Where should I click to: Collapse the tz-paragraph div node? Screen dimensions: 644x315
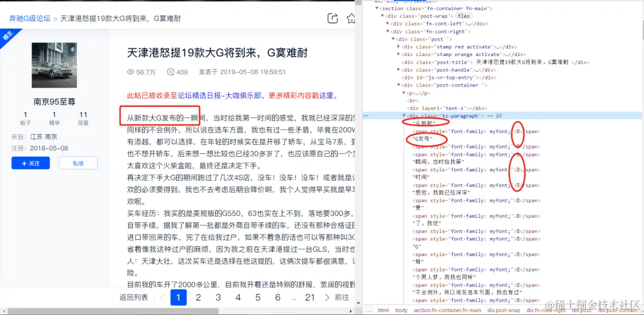point(404,116)
